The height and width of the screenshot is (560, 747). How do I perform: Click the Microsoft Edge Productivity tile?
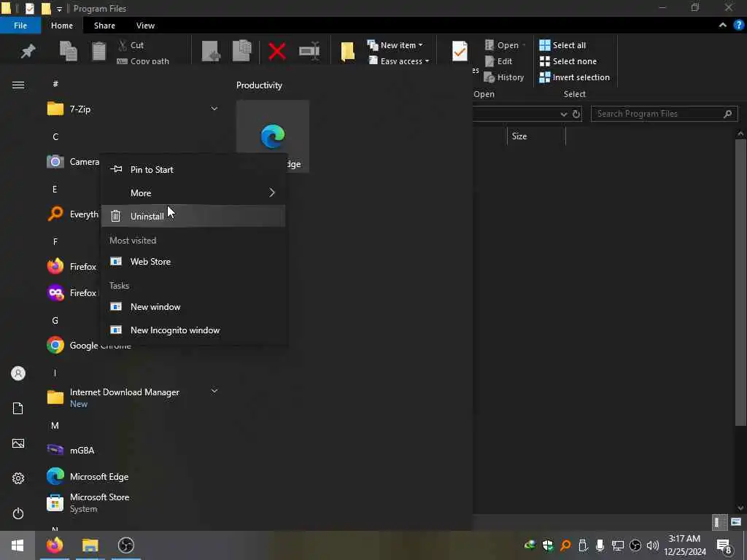(273, 136)
